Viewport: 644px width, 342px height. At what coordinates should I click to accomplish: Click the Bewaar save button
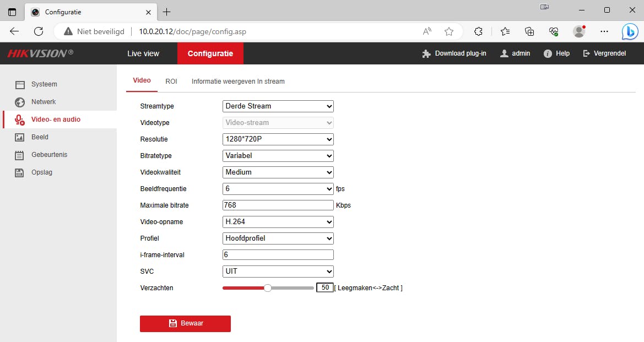click(x=185, y=323)
